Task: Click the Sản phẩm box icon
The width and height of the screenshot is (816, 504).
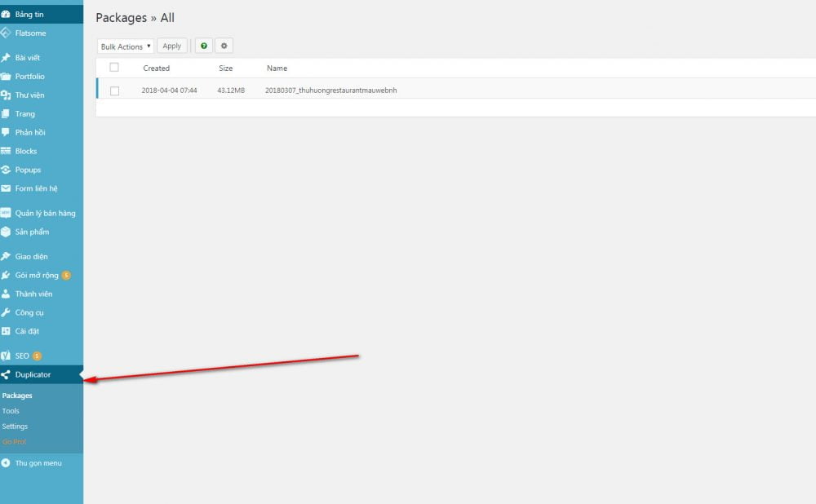Action: point(6,232)
